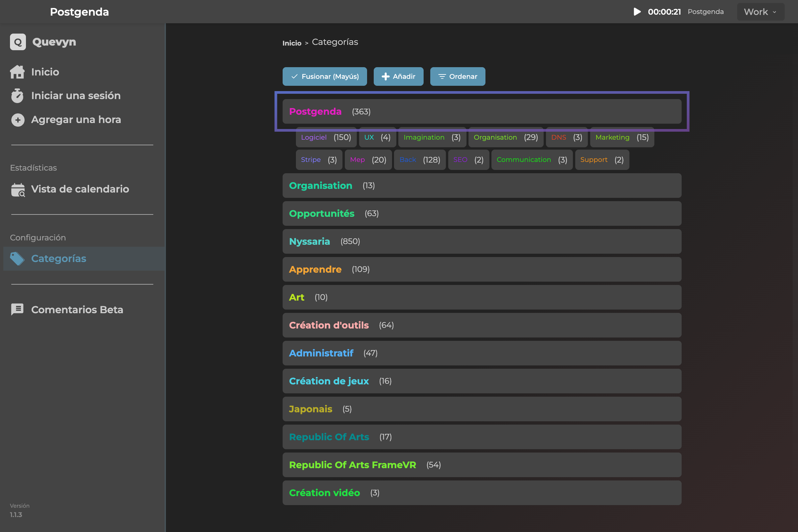Screen dimensions: 798x532
Task: Select the Communication (3) subcategory chip
Action: [x=532, y=160]
